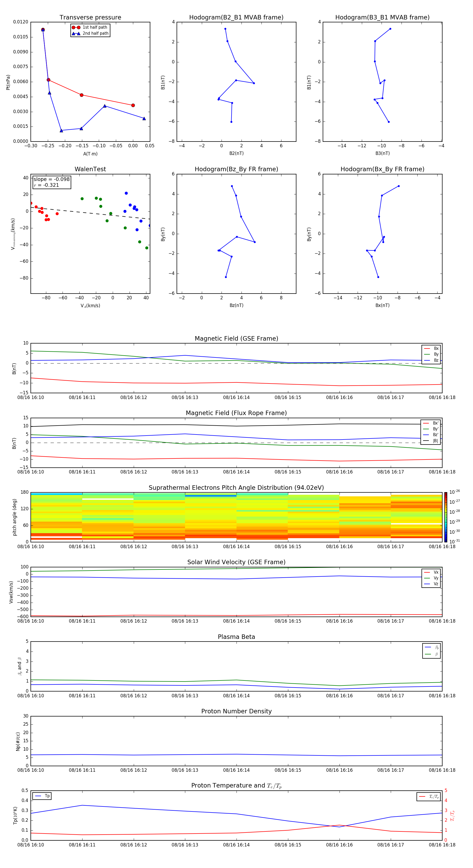Click '30' tick on Proton Number Density axis
The image size is (473, 868).
point(26,716)
